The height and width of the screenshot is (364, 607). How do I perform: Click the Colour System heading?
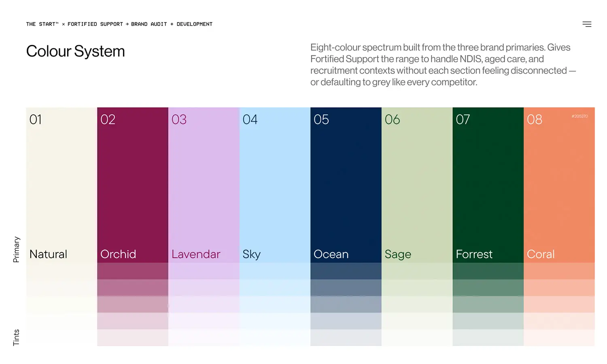(x=76, y=51)
